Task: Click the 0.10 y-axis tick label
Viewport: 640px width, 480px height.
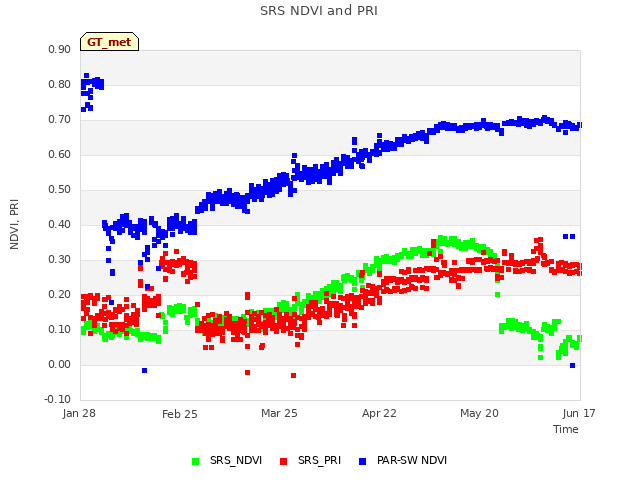Action: point(59,329)
